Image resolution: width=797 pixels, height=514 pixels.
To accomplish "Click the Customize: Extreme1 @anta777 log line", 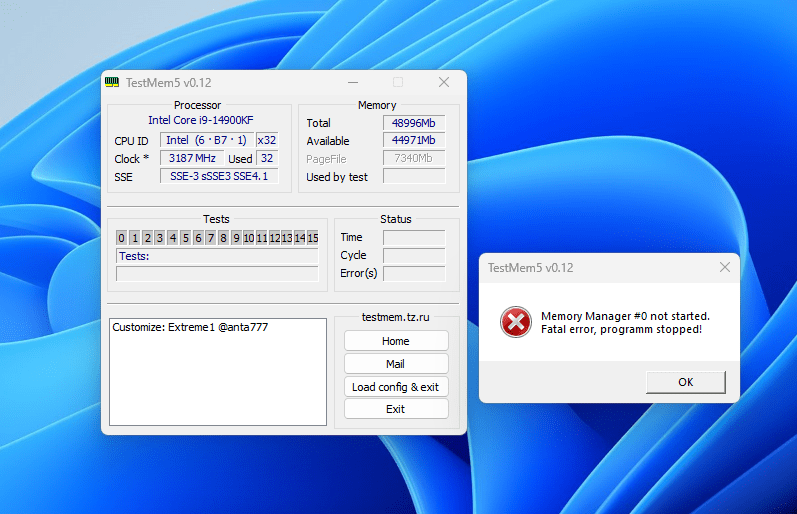I will 190,327.
